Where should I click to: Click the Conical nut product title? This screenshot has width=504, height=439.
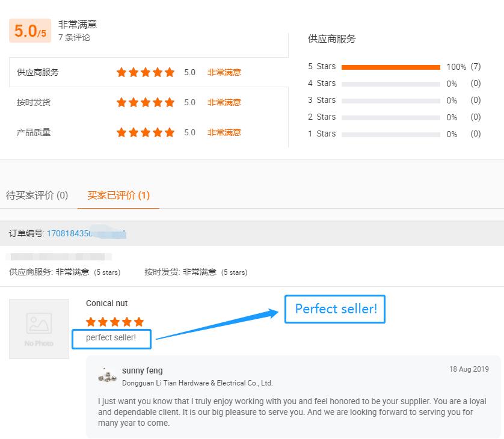106,303
